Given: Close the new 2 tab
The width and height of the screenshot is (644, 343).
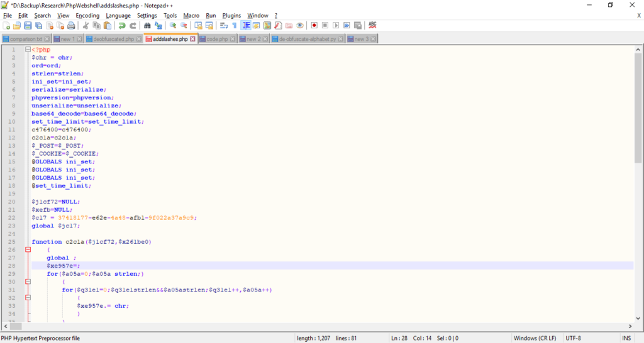Looking at the screenshot, I should 265,39.
